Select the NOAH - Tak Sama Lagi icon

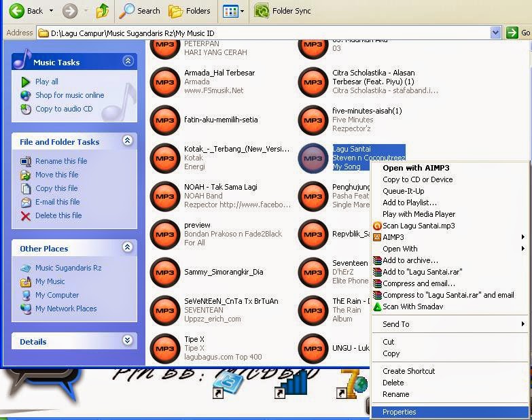pyautogui.click(x=165, y=196)
